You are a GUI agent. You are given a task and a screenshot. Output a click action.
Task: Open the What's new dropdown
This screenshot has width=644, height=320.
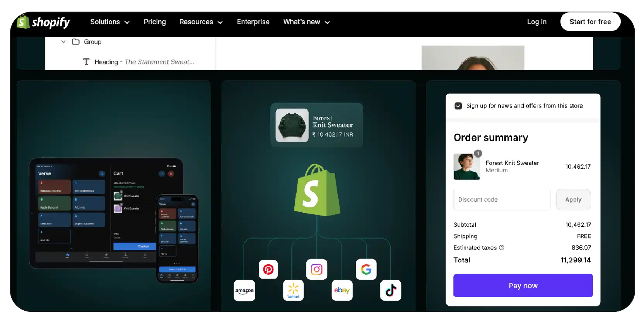point(306,22)
